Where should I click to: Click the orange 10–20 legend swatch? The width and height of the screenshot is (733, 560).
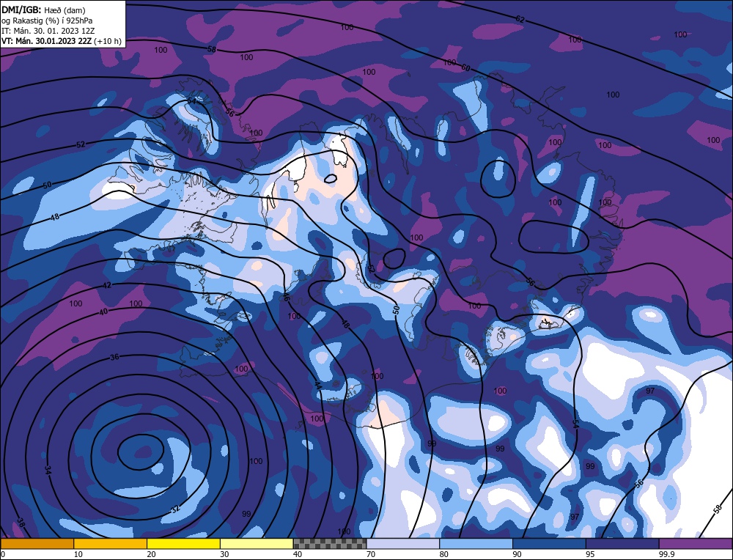point(111,544)
